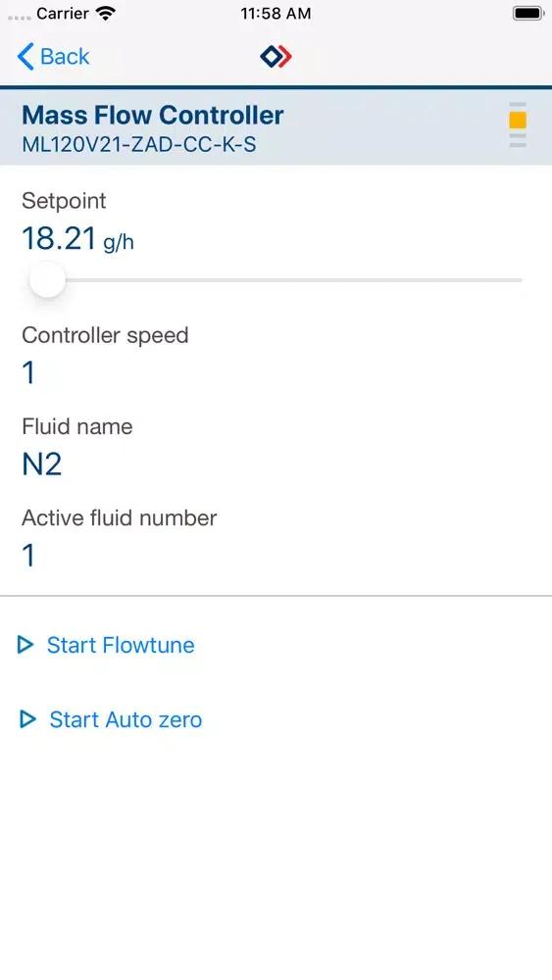Change the Active fluid number value
Screen dimensions: 552x980
tap(28, 556)
